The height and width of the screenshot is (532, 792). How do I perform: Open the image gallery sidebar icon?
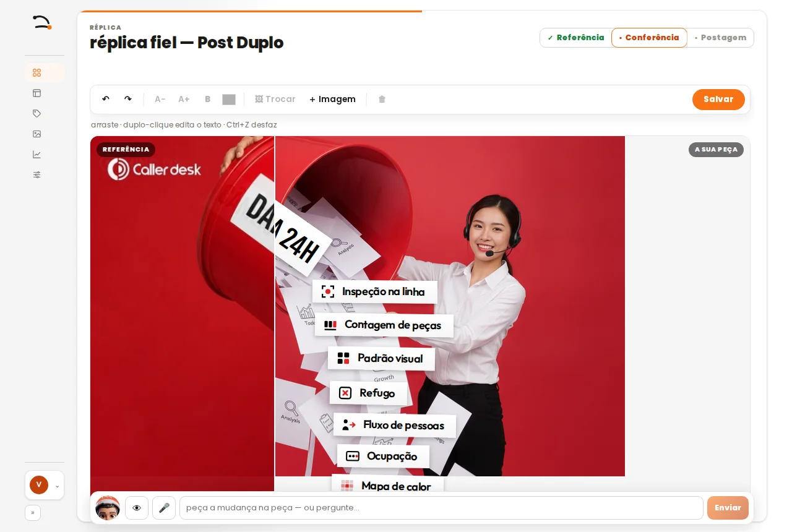[37, 134]
